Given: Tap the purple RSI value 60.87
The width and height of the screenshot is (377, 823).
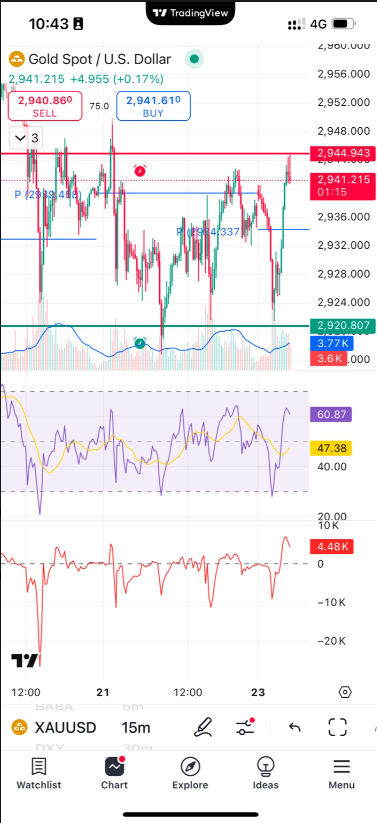Looking at the screenshot, I should click(x=331, y=414).
